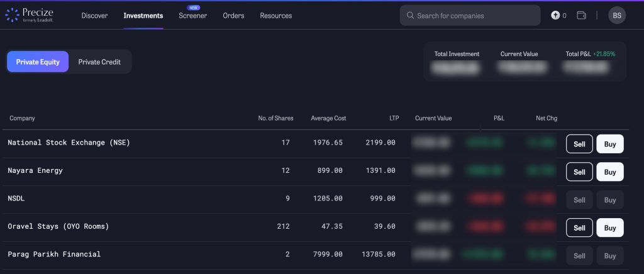The image size is (644, 274).
Task: Click Buy for Parag Parikh Financial
Action: point(610,256)
